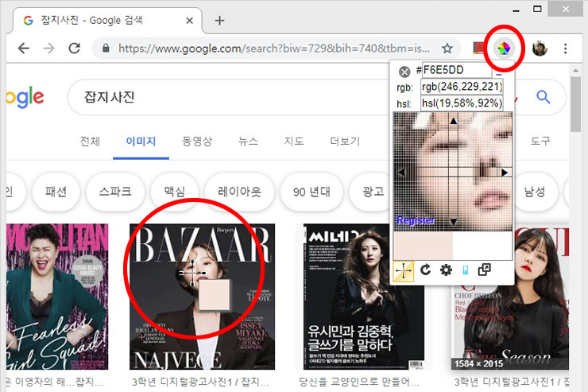Open the 도구 tools option
Screen dimensions: 588x392
point(540,142)
